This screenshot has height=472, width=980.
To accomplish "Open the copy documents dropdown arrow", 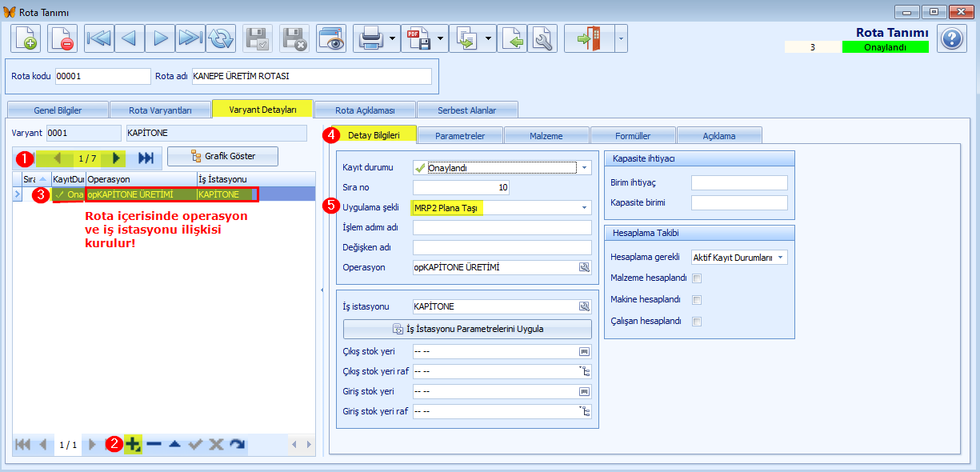I will tap(489, 38).
